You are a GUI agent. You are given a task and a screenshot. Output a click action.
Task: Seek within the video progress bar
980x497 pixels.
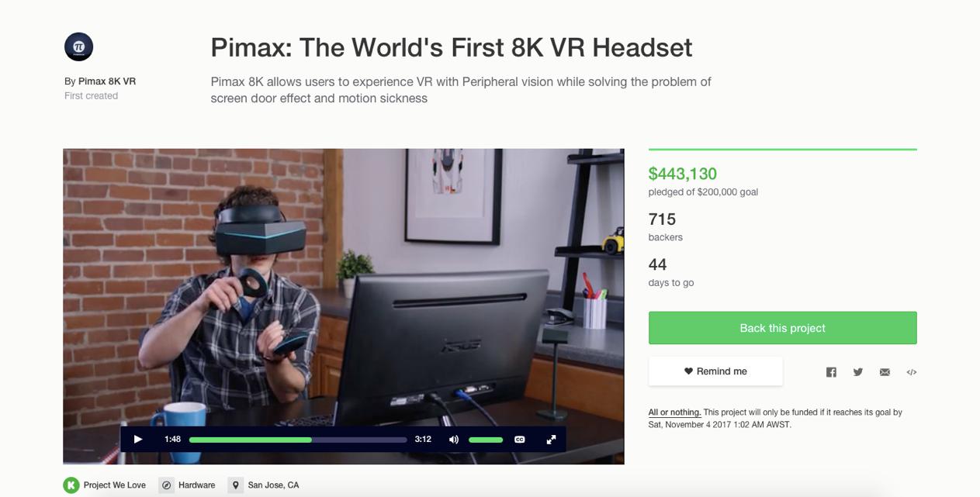pos(298,440)
